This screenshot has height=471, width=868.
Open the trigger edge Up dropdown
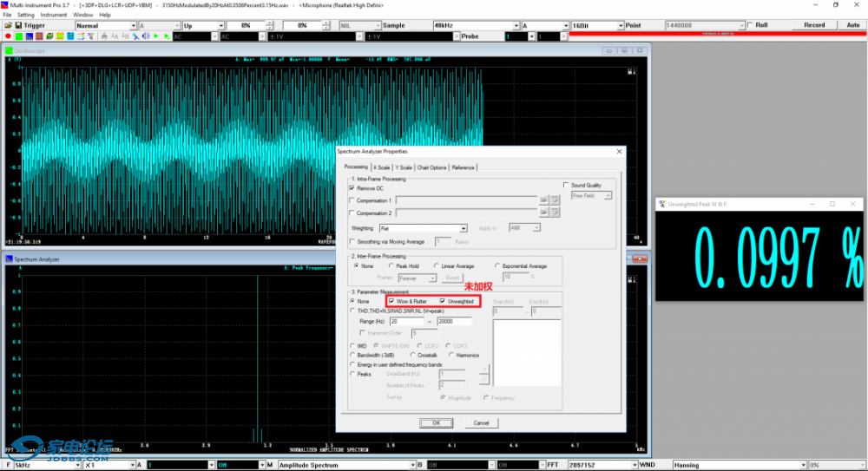click(x=220, y=25)
